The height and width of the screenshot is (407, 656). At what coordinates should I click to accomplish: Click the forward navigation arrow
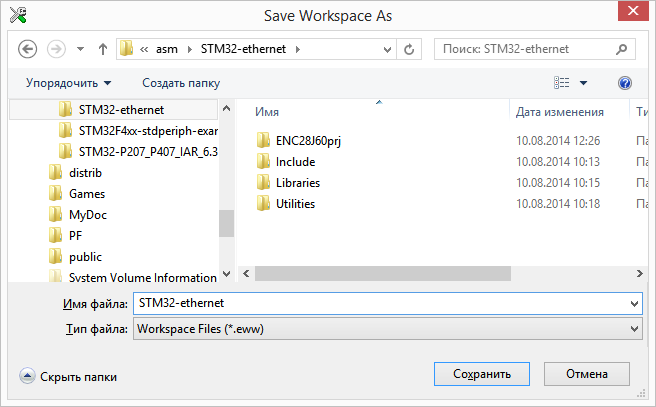point(56,49)
